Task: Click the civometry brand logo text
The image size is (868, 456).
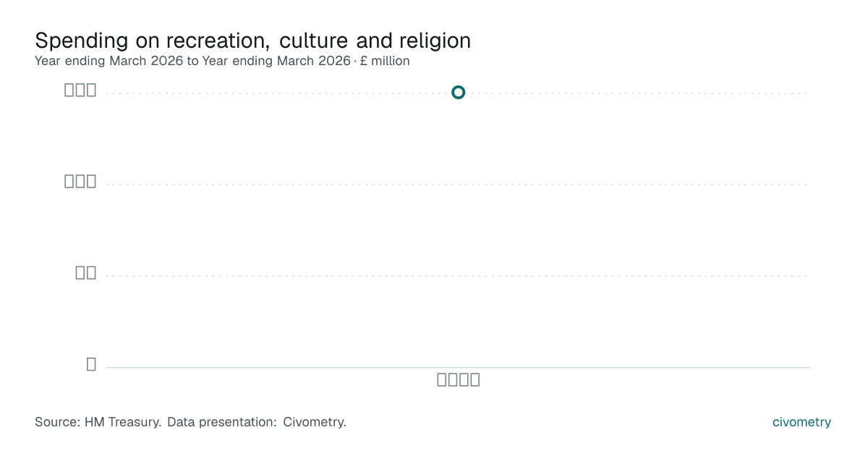Action: click(x=801, y=422)
